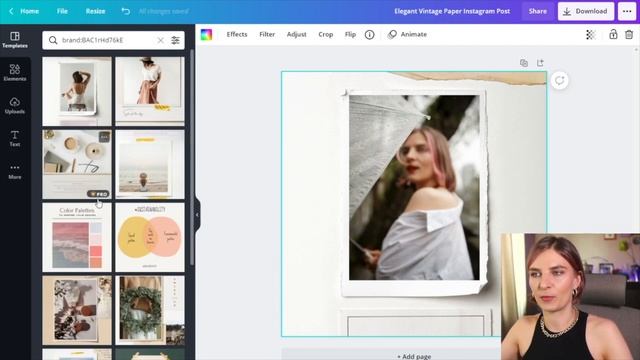Click the search magnifier icon
The image size is (640, 360).
(x=53, y=40)
